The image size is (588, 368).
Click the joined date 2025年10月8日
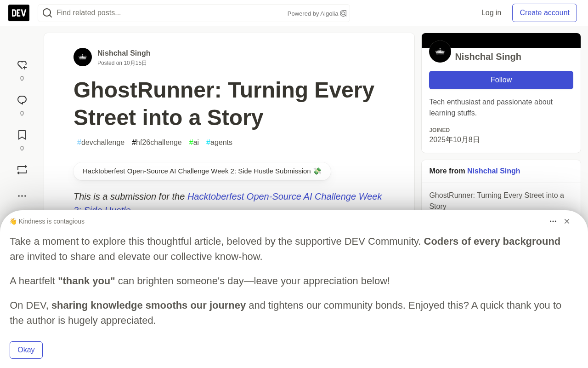pyautogui.click(x=454, y=140)
